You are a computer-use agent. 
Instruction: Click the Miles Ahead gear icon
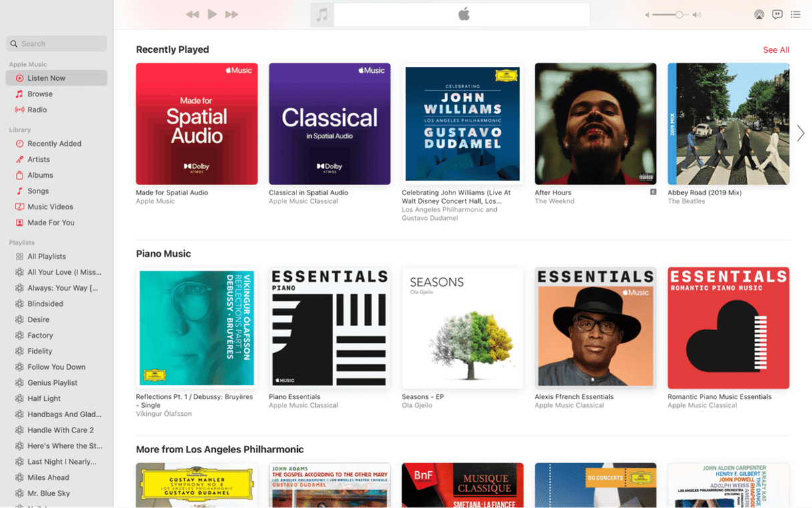pyautogui.click(x=19, y=478)
